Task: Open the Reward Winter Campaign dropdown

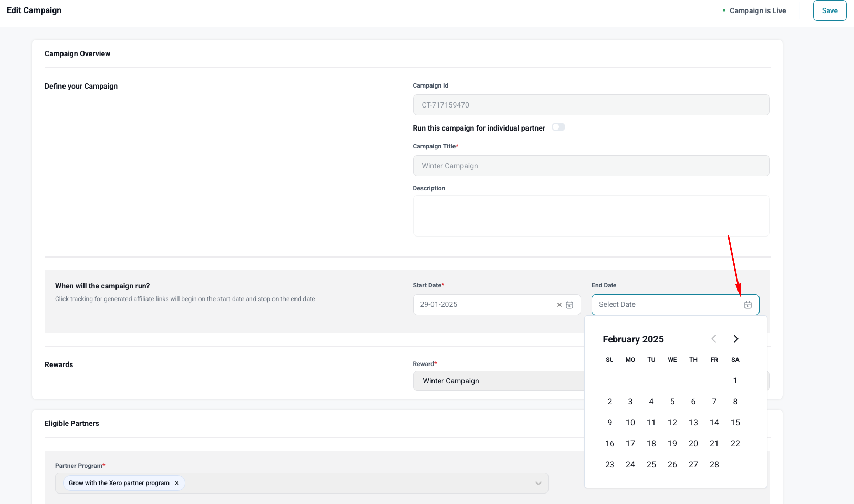Action: (498, 381)
